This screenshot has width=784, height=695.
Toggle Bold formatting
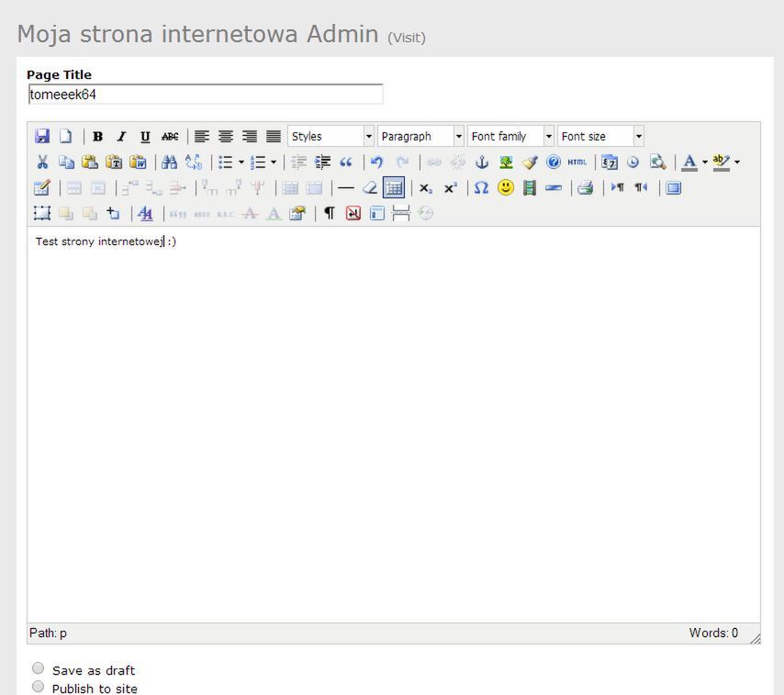click(x=97, y=136)
